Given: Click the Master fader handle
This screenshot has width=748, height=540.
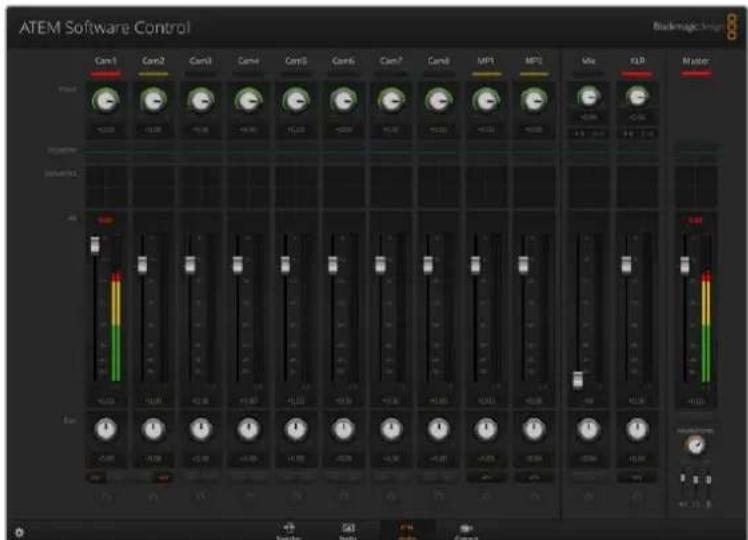Looking at the screenshot, I should click(x=685, y=265).
